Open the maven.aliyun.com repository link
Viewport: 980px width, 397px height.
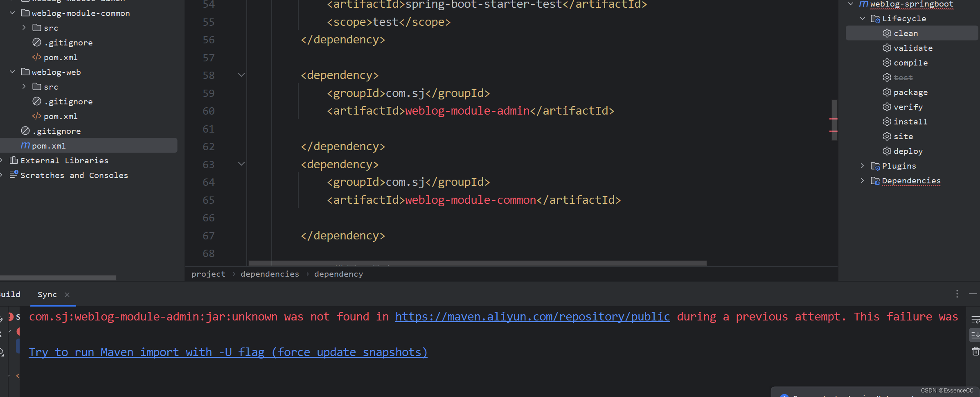[532, 316]
